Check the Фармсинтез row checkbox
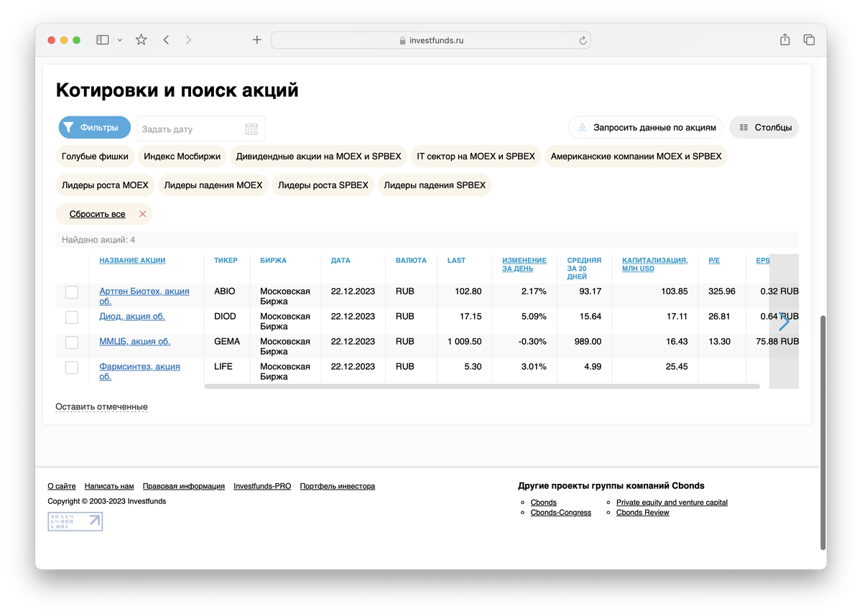The image size is (862, 616). [x=72, y=368]
